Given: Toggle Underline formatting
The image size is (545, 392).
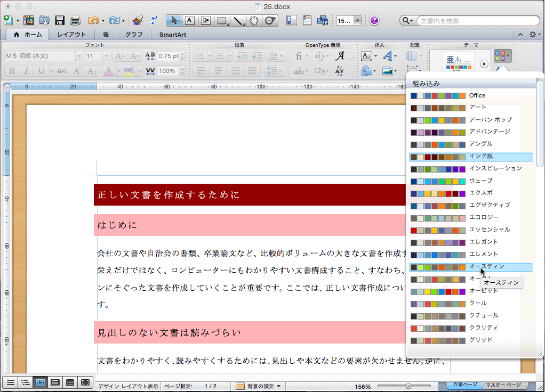Looking at the screenshot, I should point(41,71).
